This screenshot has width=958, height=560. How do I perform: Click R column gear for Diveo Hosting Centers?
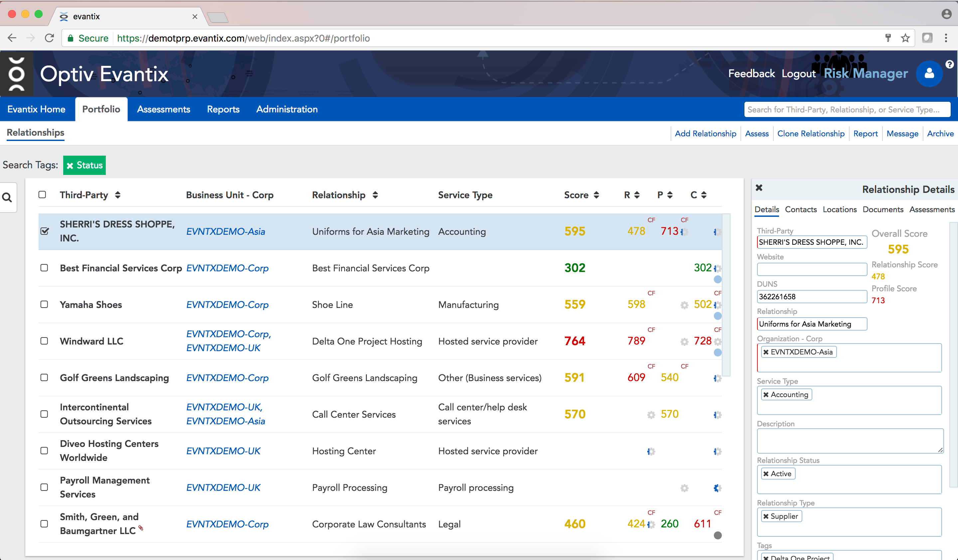[x=651, y=451]
